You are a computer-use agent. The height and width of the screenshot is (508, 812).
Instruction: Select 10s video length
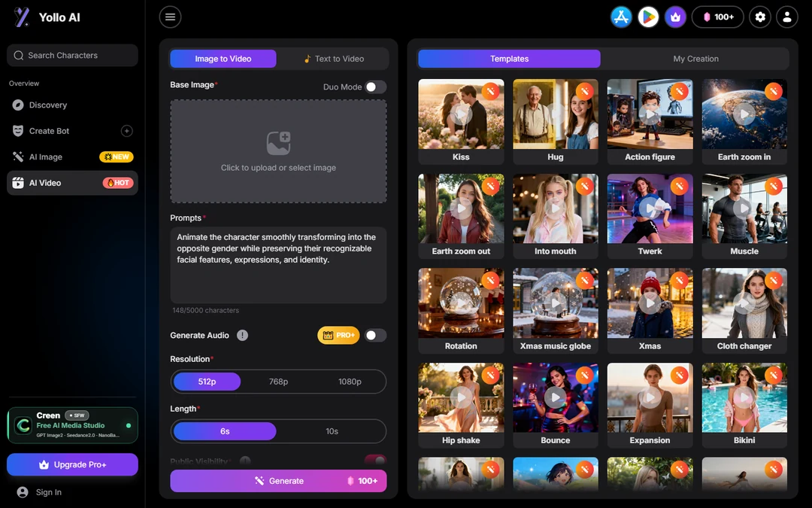(x=332, y=431)
